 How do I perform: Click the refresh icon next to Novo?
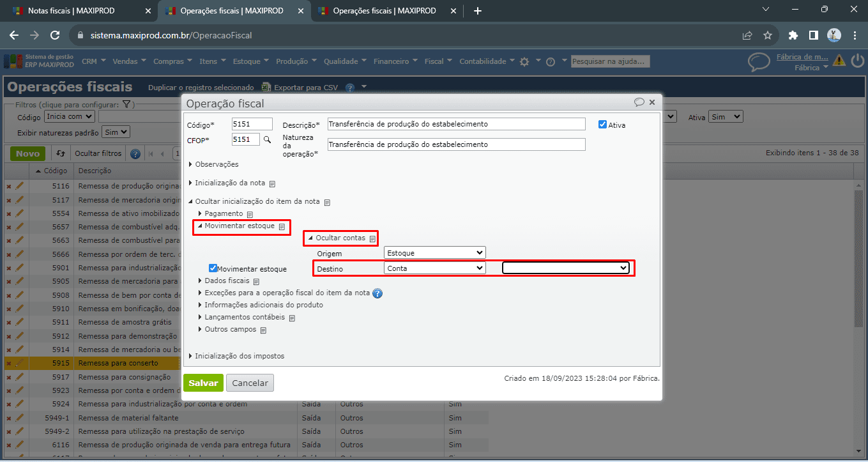coord(61,153)
